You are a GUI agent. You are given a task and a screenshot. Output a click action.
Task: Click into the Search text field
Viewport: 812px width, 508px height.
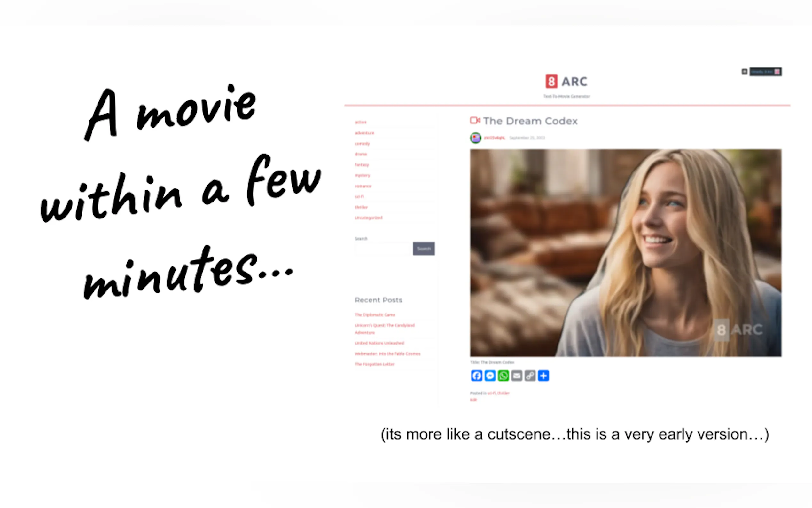(x=383, y=249)
